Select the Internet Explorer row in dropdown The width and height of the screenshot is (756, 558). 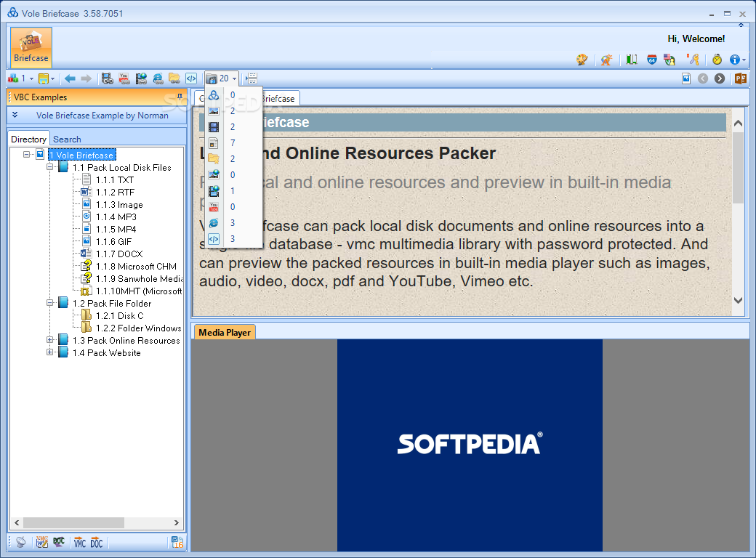pos(234,222)
